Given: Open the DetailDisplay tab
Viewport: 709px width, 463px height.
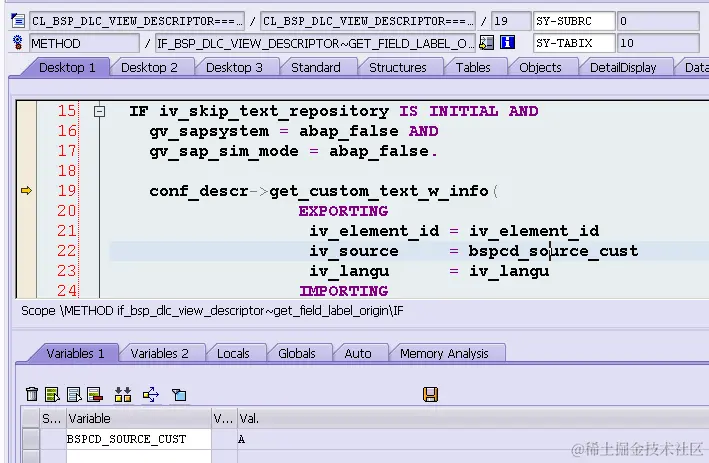Looking at the screenshot, I should (623, 68).
